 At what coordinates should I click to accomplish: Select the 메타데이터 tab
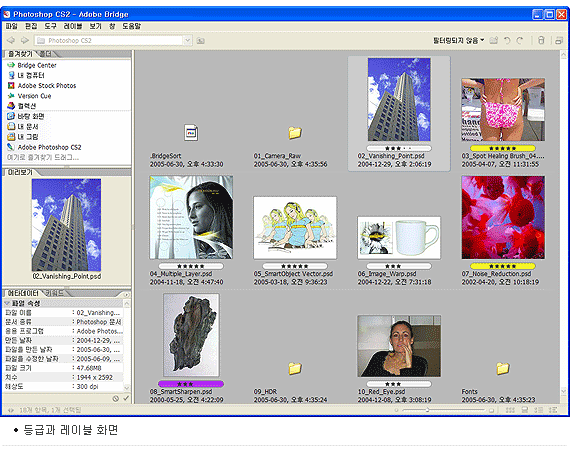point(23,293)
